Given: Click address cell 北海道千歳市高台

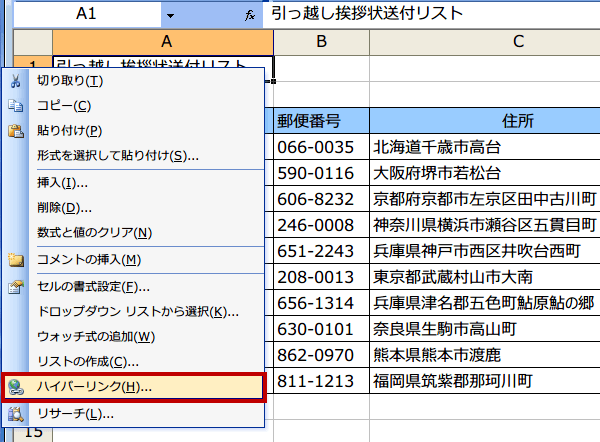Looking at the screenshot, I should [x=485, y=147].
